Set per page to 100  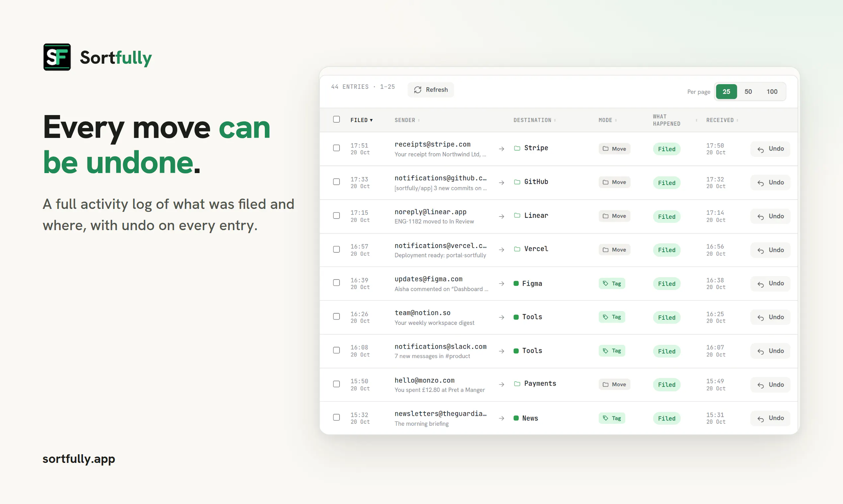coord(772,92)
